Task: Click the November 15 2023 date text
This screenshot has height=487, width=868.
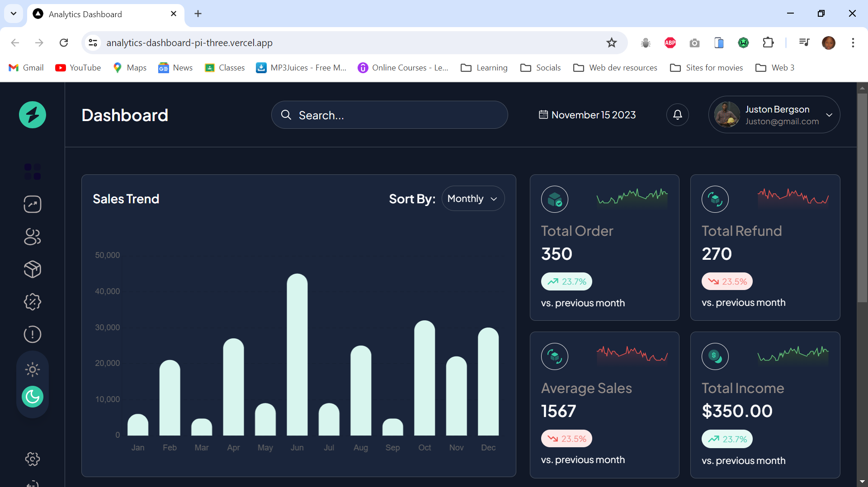Action: [x=594, y=115]
